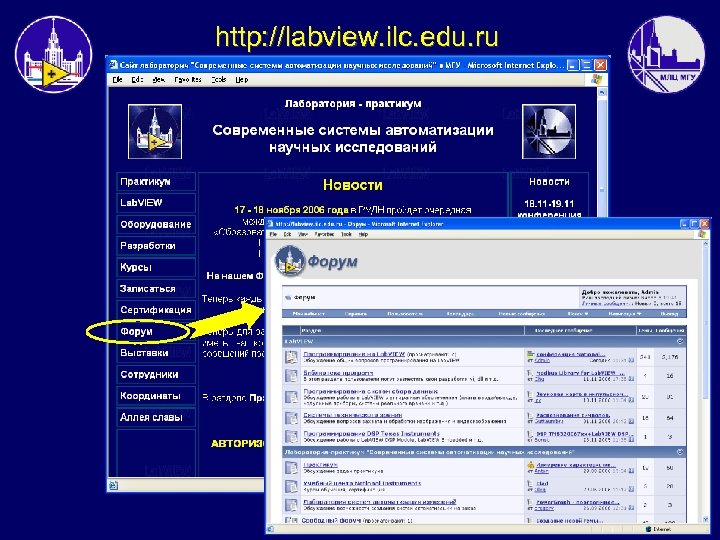Click the Windows flag icon in Forum window toolbar
Viewport: 720px width, 540px height.
701,234
